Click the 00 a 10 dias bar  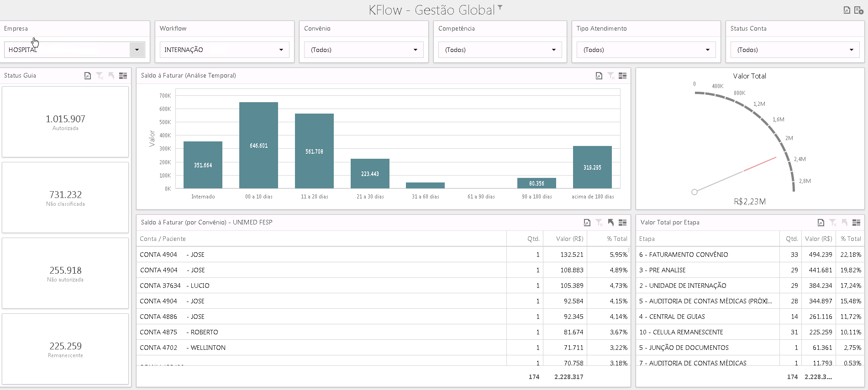coord(258,145)
